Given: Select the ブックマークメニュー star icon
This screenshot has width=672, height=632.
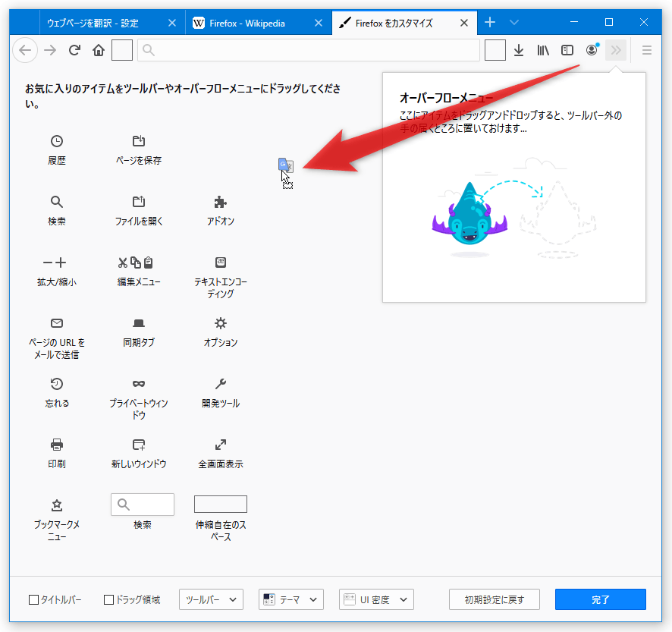Looking at the screenshot, I should pyautogui.click(x=57, y=505).
